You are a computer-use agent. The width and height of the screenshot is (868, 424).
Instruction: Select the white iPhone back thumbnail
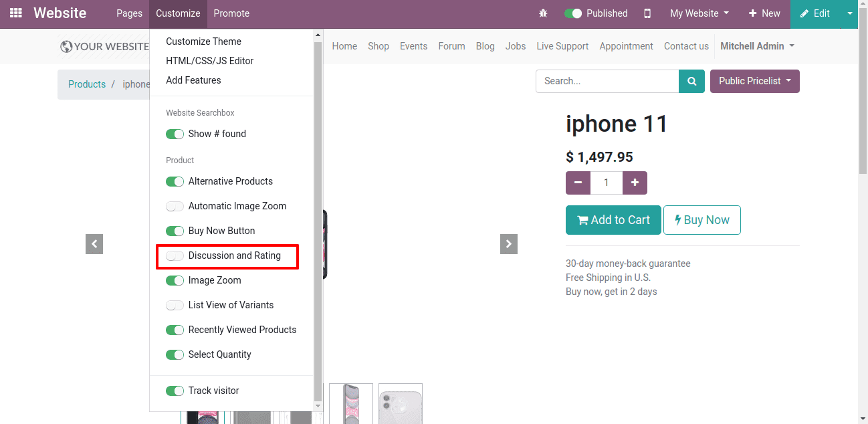pos(401,404)
